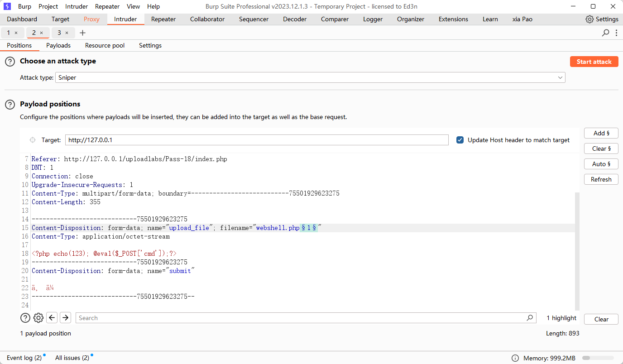Toggle Update Host header to match target
The image size is (623, 364).
click(460, 140)
